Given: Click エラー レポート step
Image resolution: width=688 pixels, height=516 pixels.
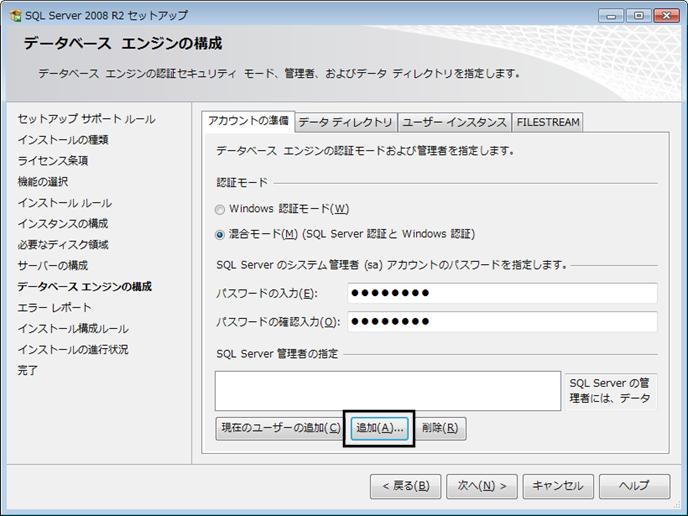Looking at the screenshot, I should pos(54,308).
